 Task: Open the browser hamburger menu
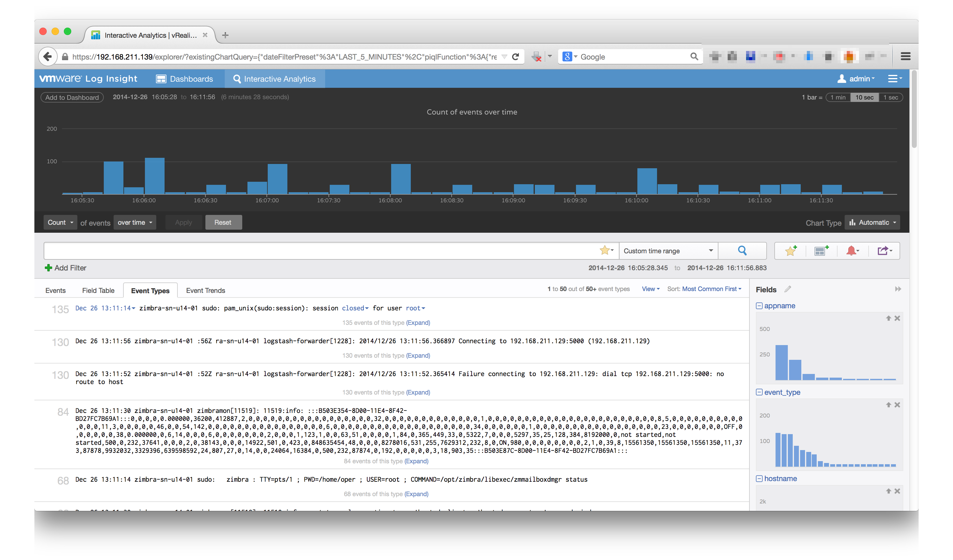[x=905, y=57]
